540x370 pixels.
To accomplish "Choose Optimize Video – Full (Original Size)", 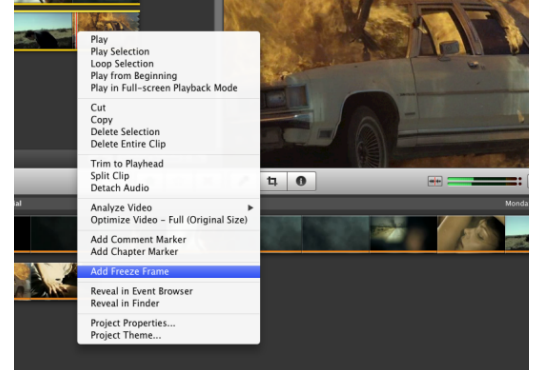I will 168,220.
